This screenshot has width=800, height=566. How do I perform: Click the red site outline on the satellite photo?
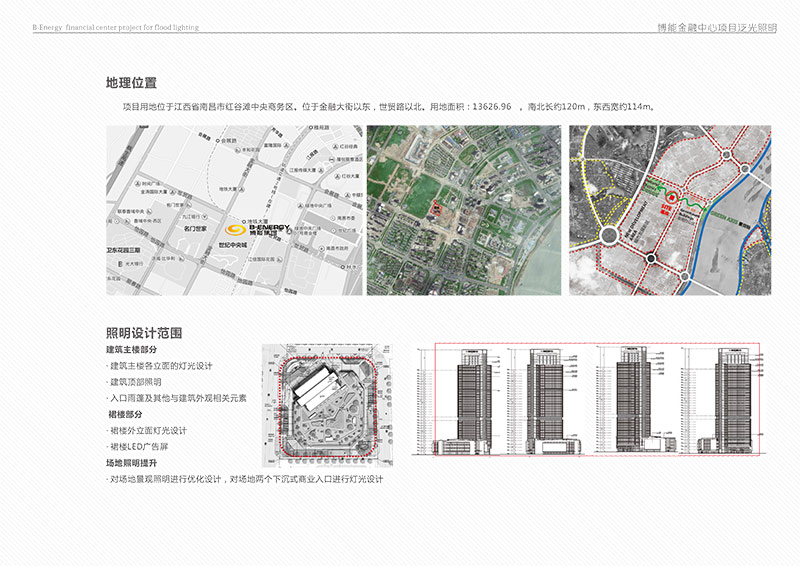(436, 209)
